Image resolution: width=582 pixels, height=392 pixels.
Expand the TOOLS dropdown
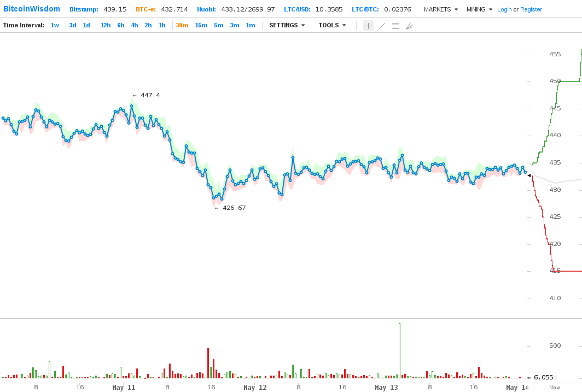click(x=332, y=26)
